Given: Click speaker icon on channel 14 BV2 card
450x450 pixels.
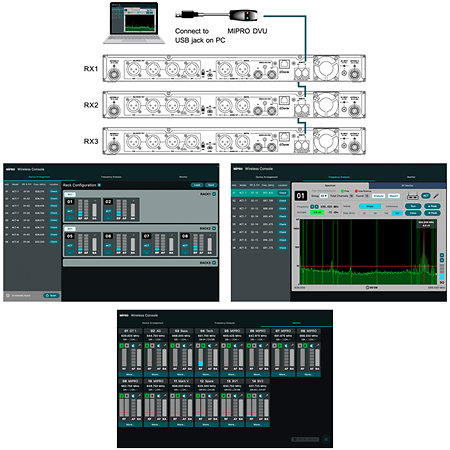Looking at the screenshot, I should pos(260,396).
